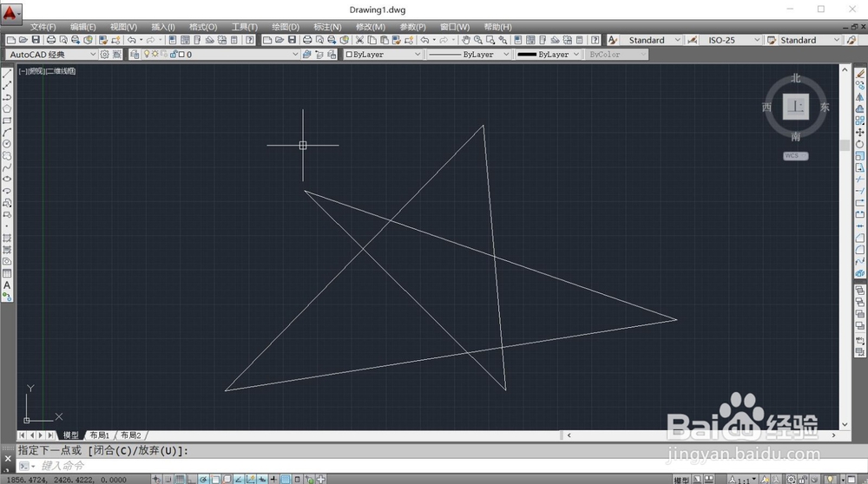Click the 上 face of ViewCube
868x484 pixels.
click(795, 106)
